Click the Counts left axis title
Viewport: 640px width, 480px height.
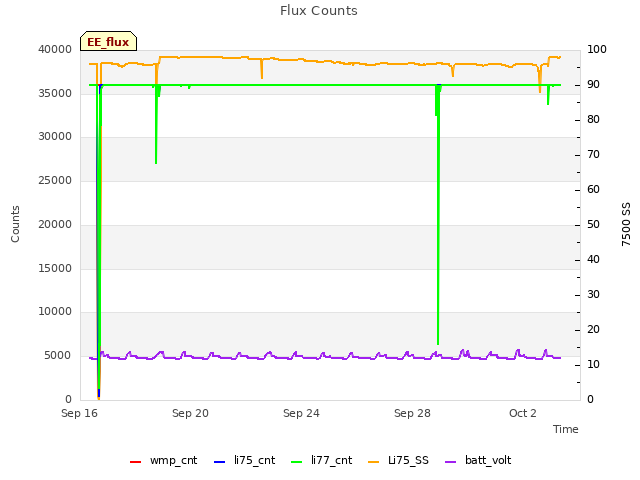[x=15, y=224]
